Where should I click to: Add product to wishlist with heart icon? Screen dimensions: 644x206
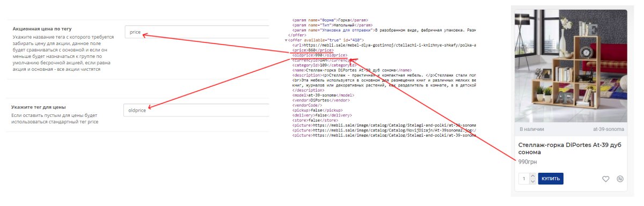[606, 179]
